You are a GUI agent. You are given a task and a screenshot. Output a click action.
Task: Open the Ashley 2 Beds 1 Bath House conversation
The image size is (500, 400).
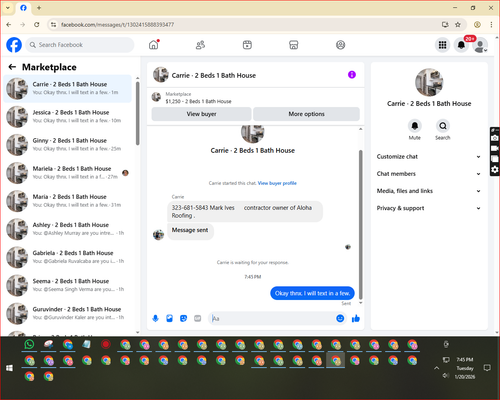[68, 229]
